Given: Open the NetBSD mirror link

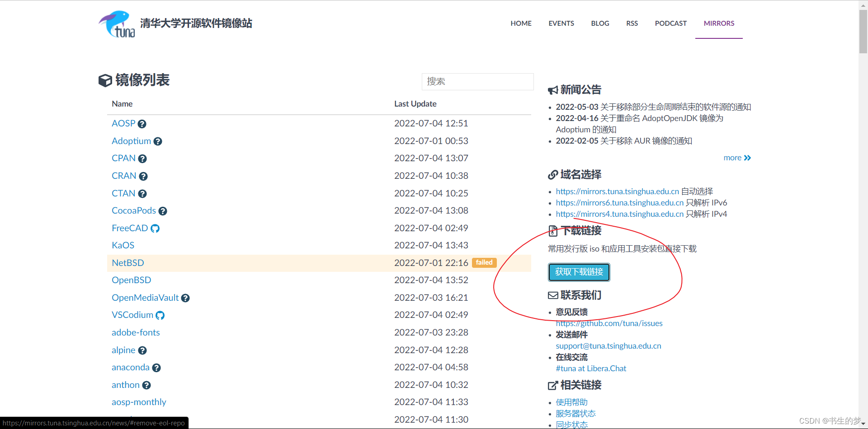Looking at the screenshot, I should pos(128,263).
